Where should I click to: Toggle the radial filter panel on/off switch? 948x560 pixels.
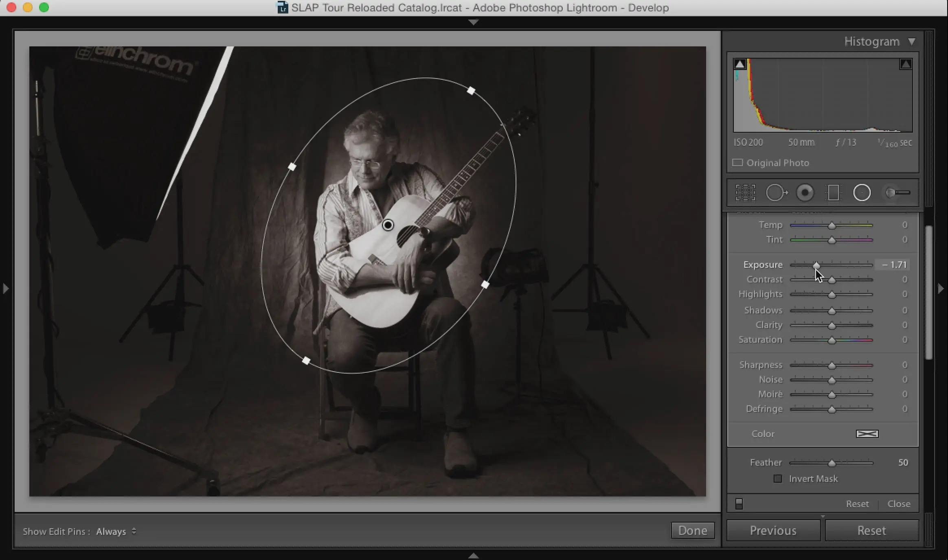coord(739,504)
